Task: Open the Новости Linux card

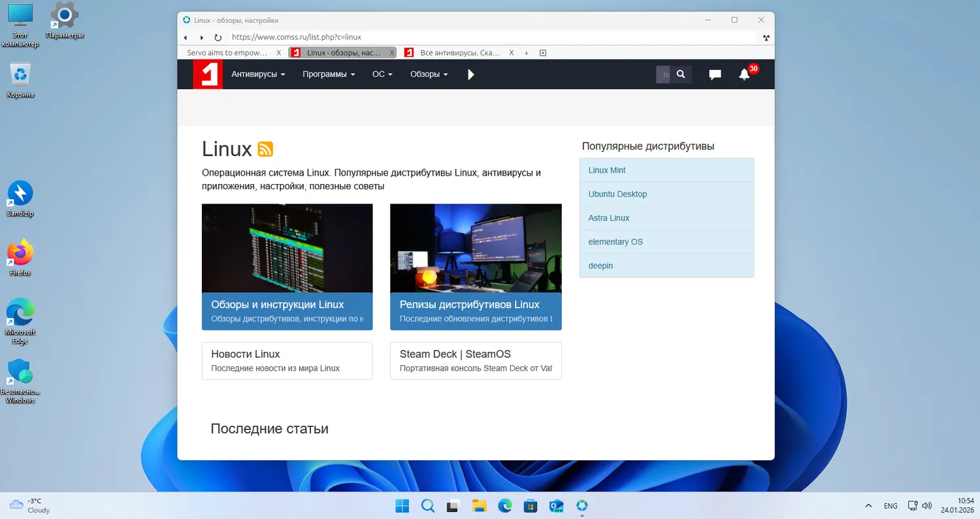Action: (x=287, y=360)
